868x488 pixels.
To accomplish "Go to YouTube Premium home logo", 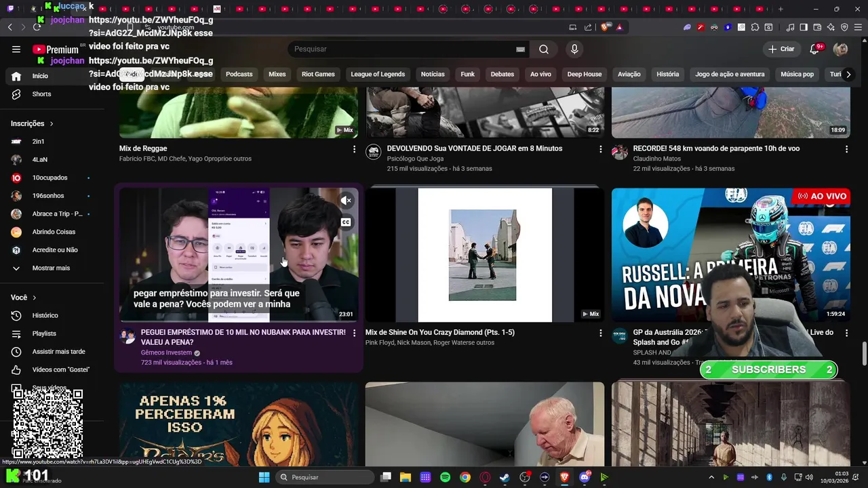I will pos(56,49).
